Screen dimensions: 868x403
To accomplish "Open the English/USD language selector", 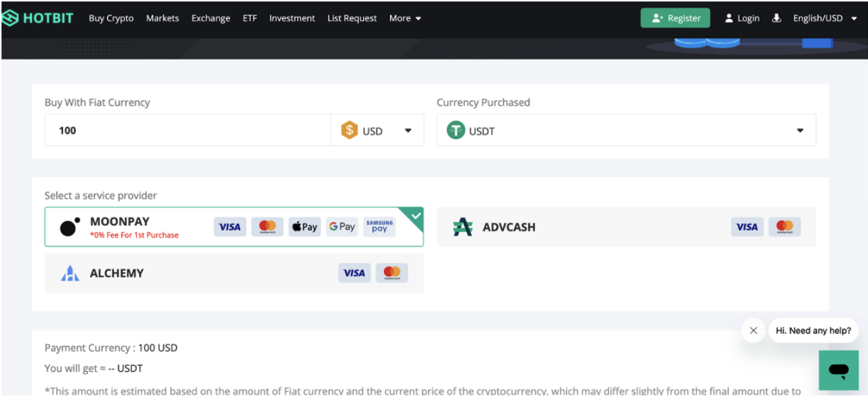I will pos(825,18).
